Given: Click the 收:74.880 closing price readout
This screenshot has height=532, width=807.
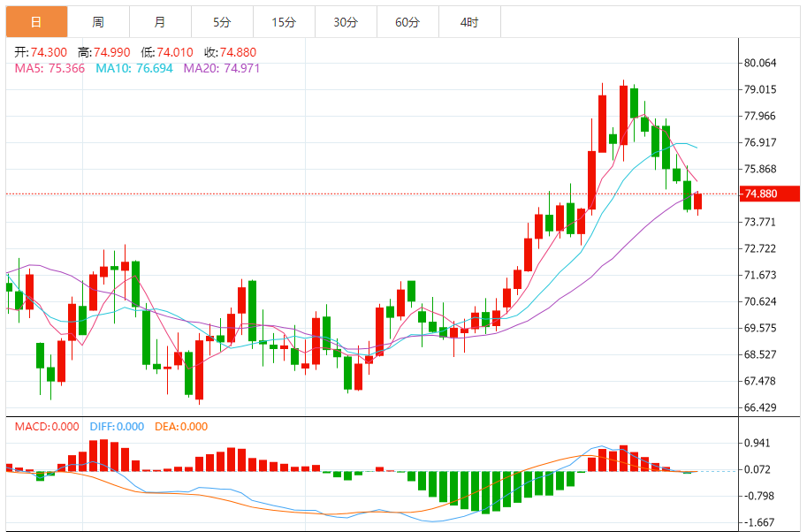Looking at the screenshot, I should 230,52.
